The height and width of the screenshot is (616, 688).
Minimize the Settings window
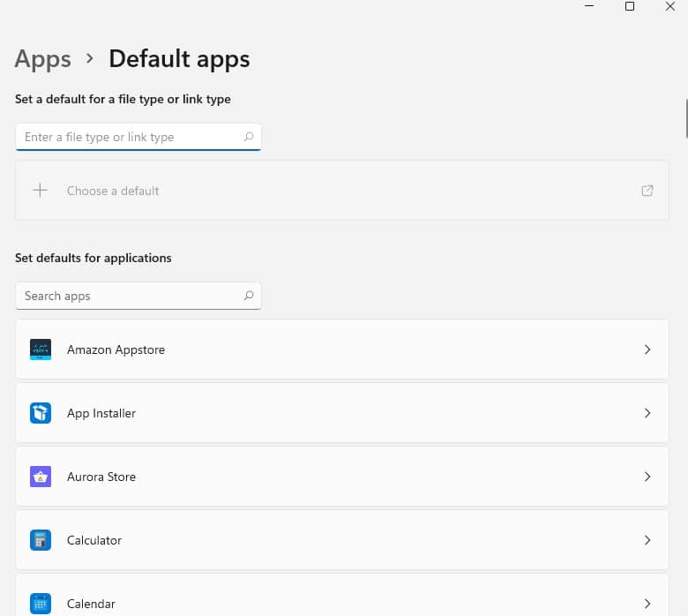tap(589, 6)
